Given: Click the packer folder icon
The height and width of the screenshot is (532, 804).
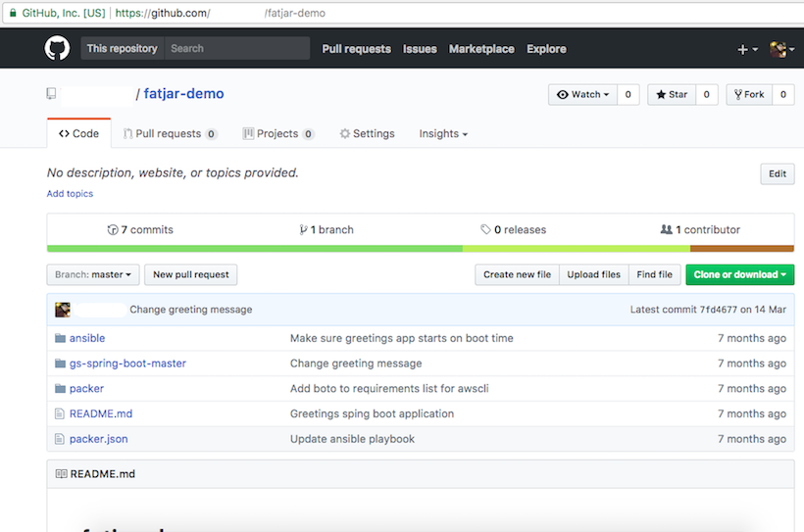Looking at the screenshot, I should 60,389.
